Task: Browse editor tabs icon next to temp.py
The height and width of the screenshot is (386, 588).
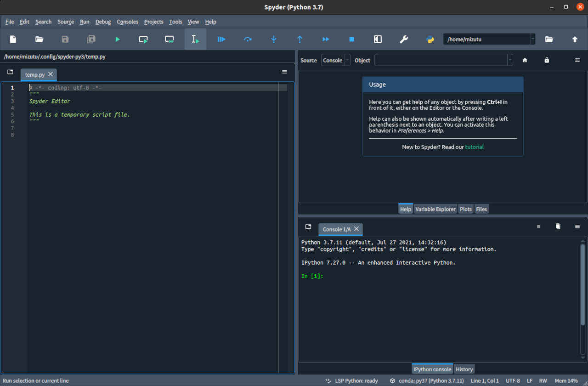Action: 10,72
